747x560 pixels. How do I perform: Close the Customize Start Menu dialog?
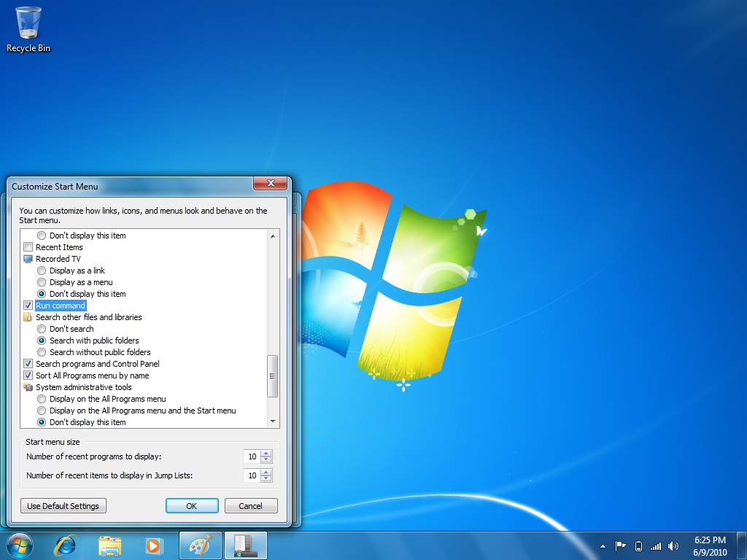pyautogui.click(x=271, y=183)
